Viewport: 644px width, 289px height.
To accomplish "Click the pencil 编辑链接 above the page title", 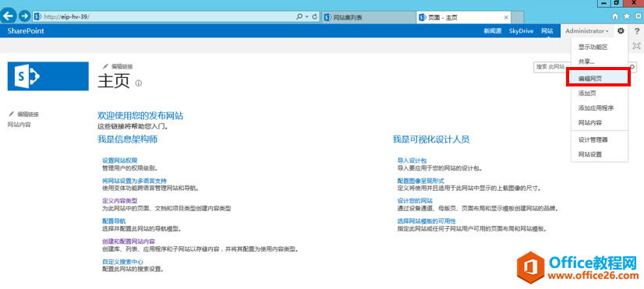I will tap(118, 66).
